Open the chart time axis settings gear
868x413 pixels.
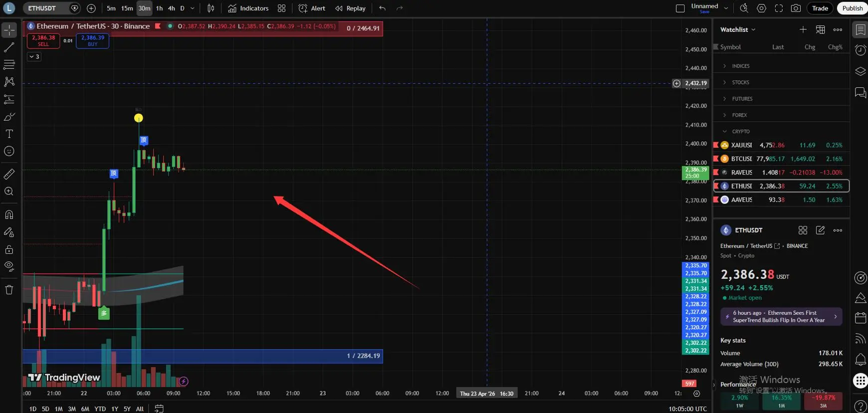tap(697, 394)
